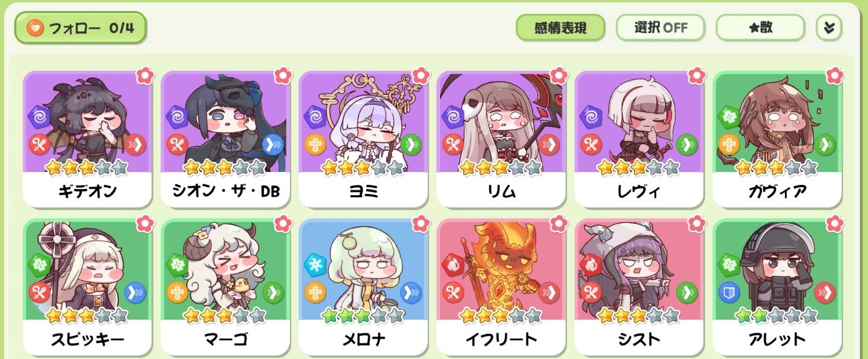Click the star rating on メロナ
Screen dimensions: 868x359
[363, 316]
